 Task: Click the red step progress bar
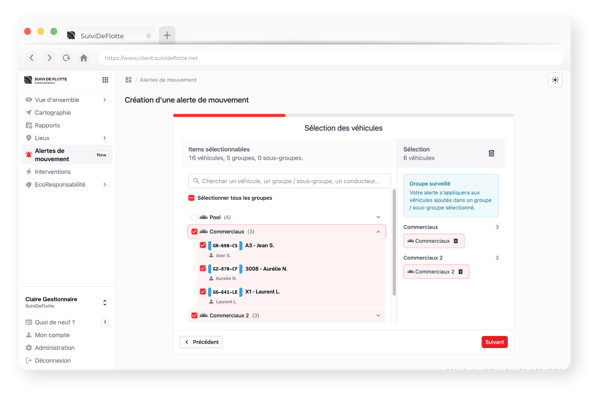pyautogui.click(x=229, y=115)
